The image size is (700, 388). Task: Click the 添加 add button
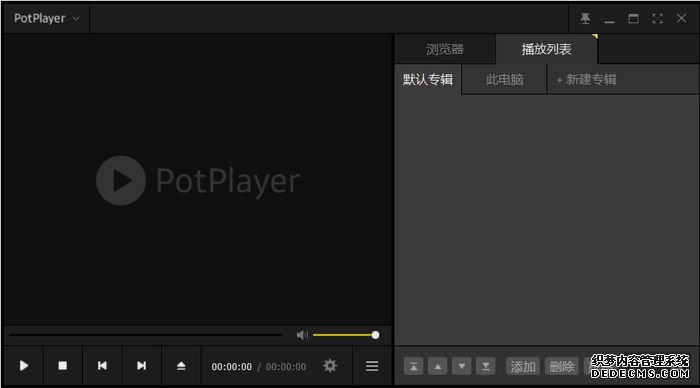coord(523,367)
